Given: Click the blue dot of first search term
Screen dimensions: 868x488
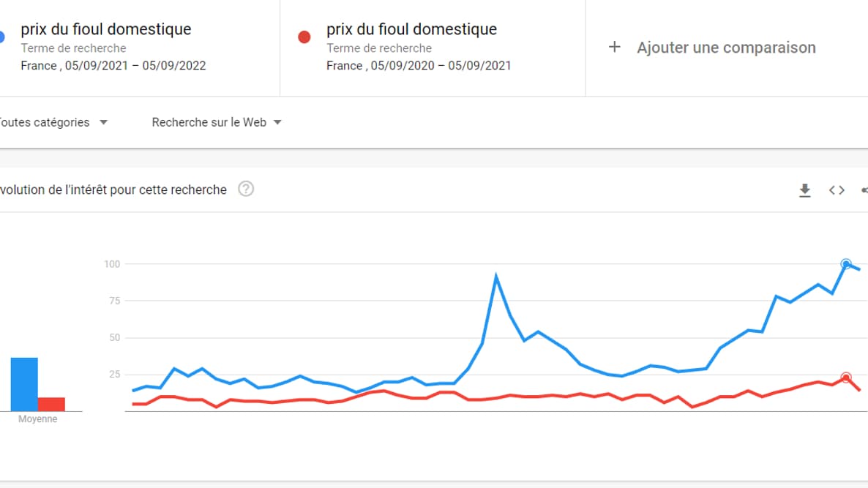Looking at the screenshot, I should tap(2, 36).
